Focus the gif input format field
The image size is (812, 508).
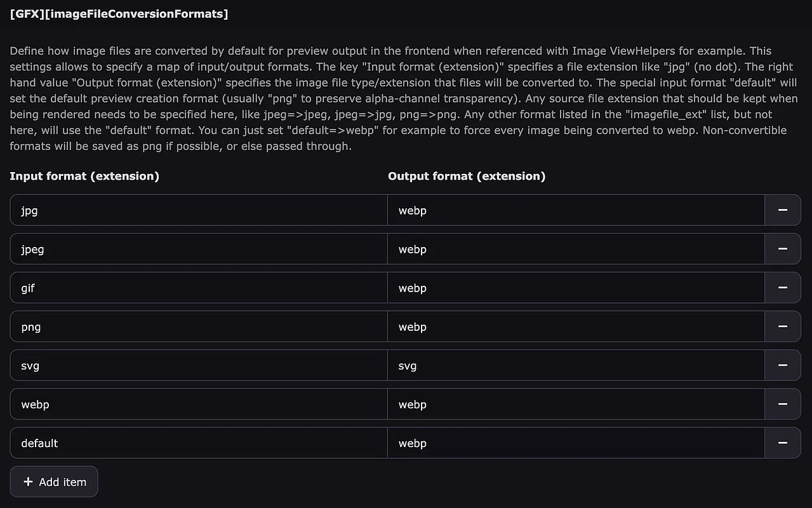(x=198, y=288)
